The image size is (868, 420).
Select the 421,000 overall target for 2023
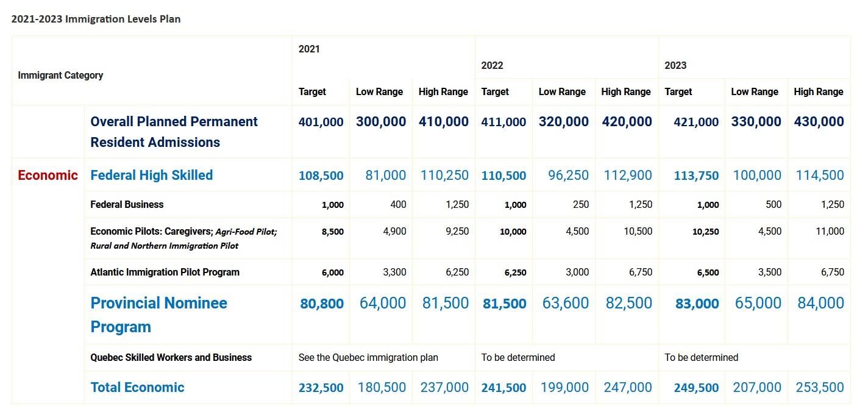point(696,122)
